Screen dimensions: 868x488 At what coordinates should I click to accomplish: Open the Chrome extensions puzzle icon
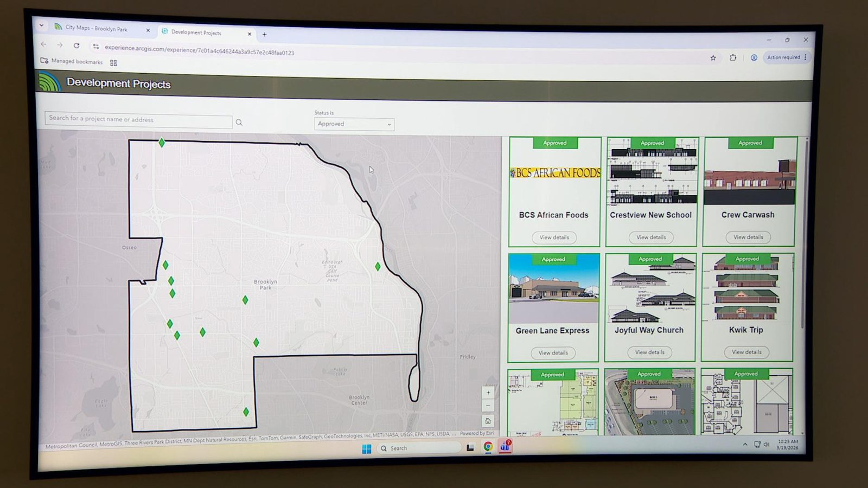(x=733, y=57)
